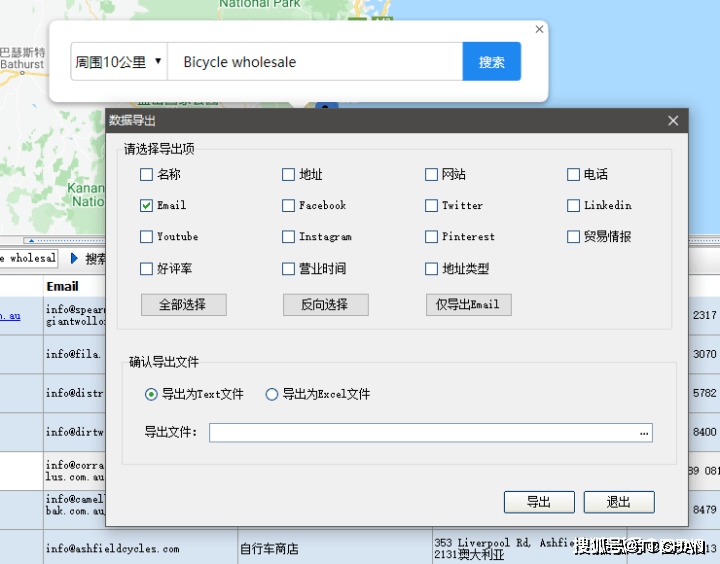Close the 数据导出 dialog
Viewport: 720px width, 564px height.
coord(673,121)
